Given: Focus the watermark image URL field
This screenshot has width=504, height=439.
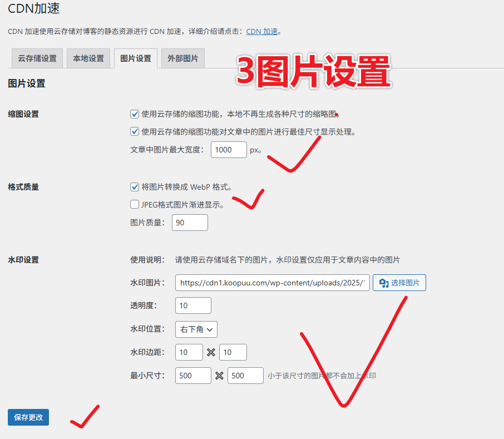Looking at the screenshot, I should click(x=272, y=283).
